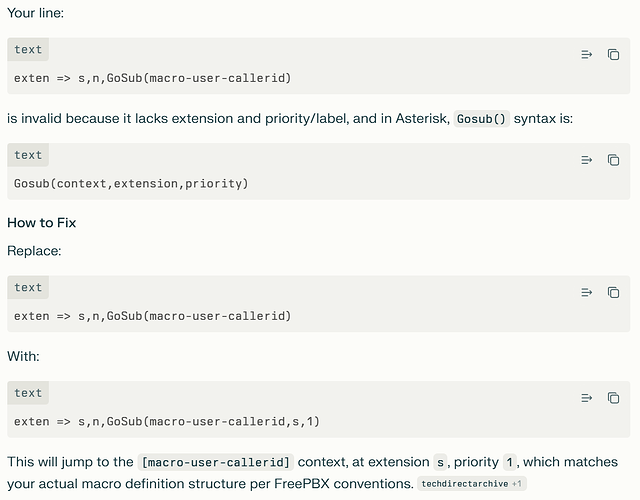Screen dimensions: 640x500
Task: Click the inline [macro-user-callerid] code tag
Action: pos(217,462)
